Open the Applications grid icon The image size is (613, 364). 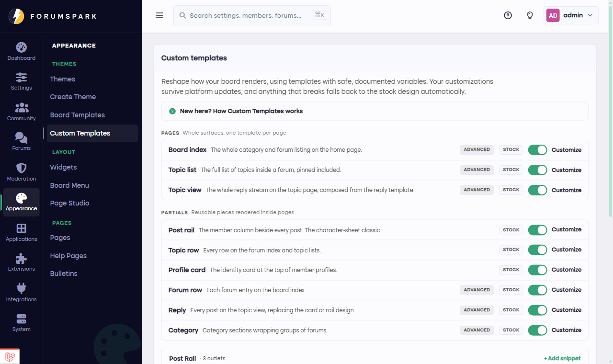(x=21, y=228)
